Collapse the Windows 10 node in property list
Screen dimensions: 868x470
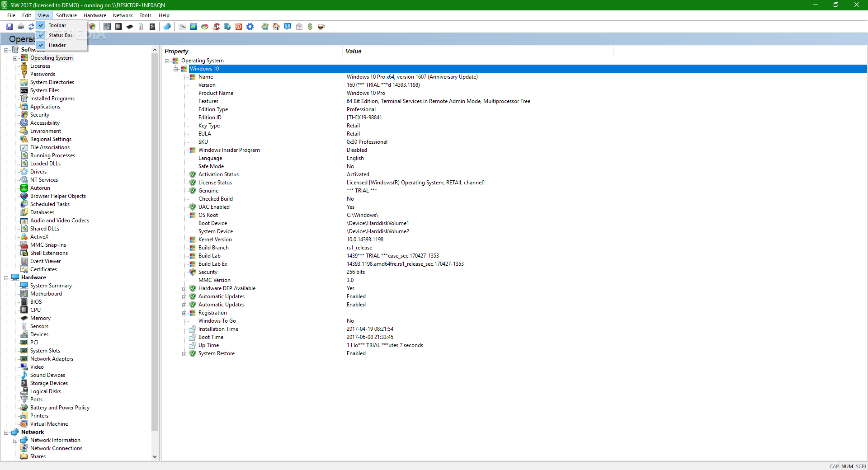tap(176, 69)
